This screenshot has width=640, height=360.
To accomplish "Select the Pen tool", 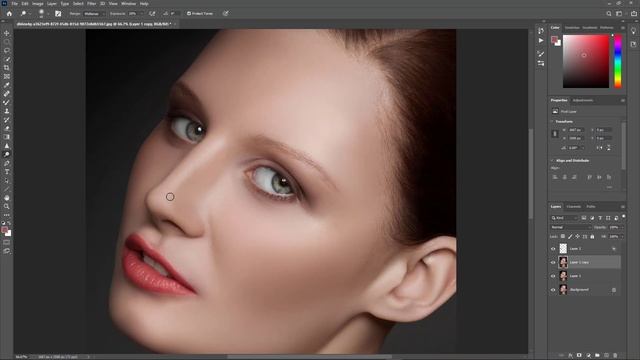I will [x=7, y=163].
